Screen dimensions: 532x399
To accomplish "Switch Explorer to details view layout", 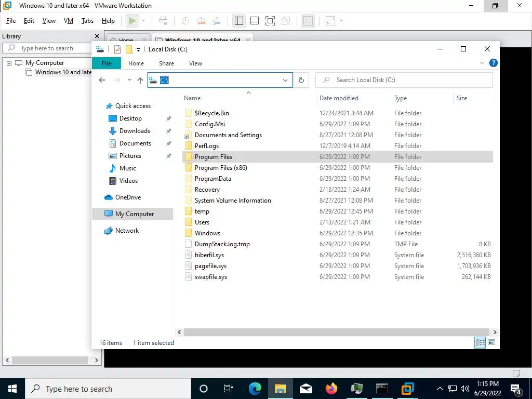I will coord(480,342).
